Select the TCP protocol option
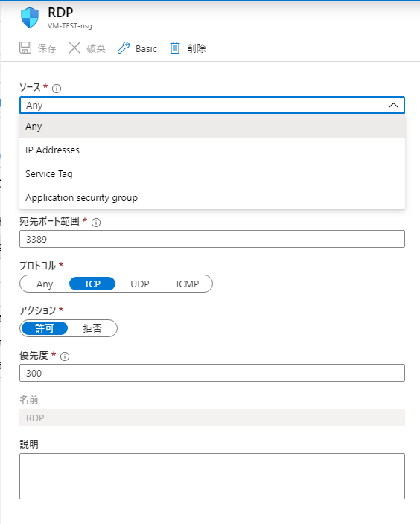Viewport: 420px width, 524px height. coord(92,284)
